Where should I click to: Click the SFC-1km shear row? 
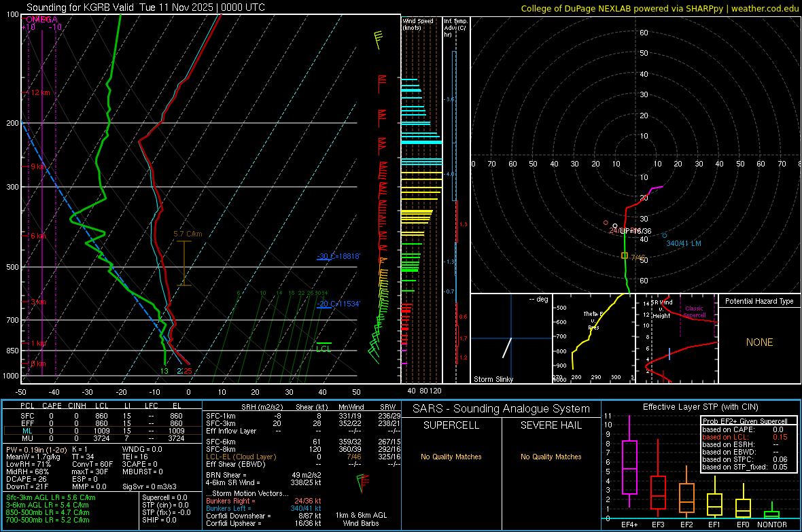303,416
